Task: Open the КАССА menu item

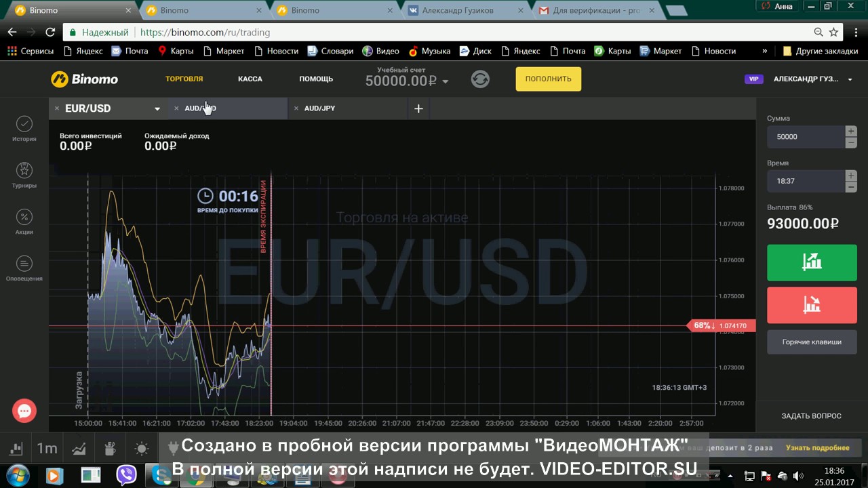Action: (x=250, y=79)
